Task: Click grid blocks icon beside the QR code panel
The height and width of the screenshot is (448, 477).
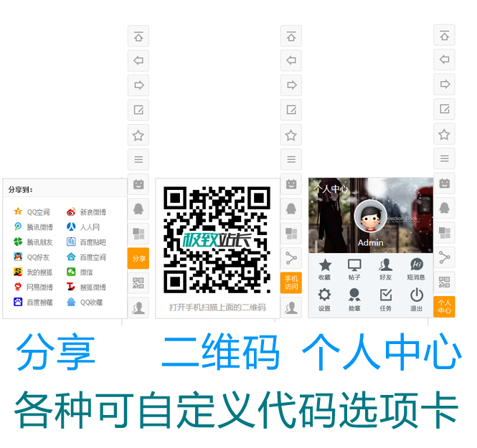Action: 291,234
